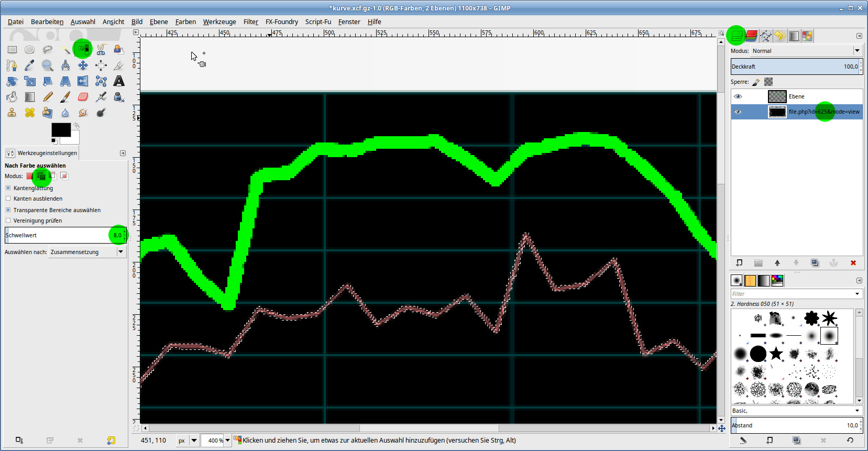The width and height of the screenshot is (868, 451).
Task: Swap foreground and background colors
Action: click(x=76, y=126)
